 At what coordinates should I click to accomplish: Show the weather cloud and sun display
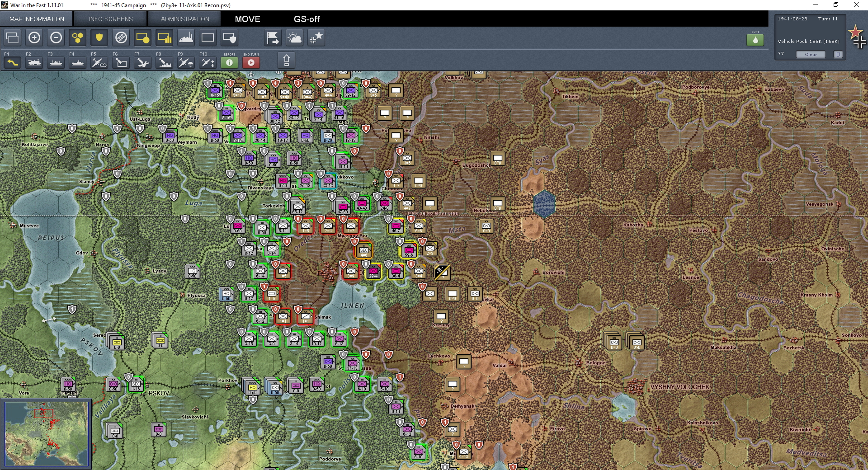pos(295,38)
